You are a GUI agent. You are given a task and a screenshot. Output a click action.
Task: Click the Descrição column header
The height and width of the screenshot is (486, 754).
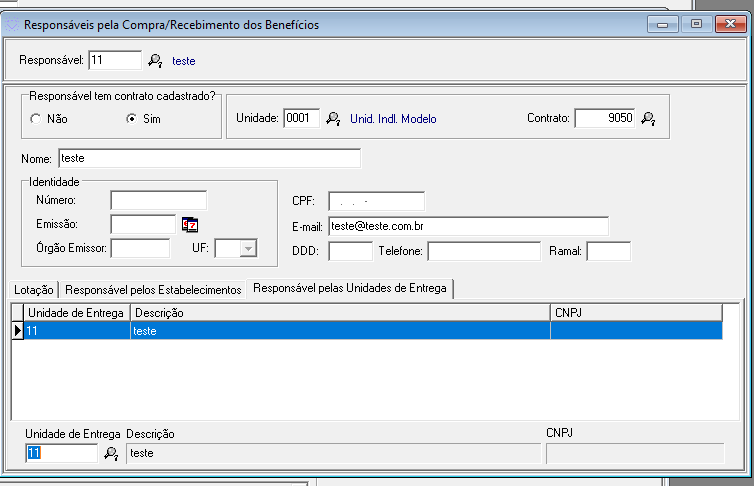340,313
